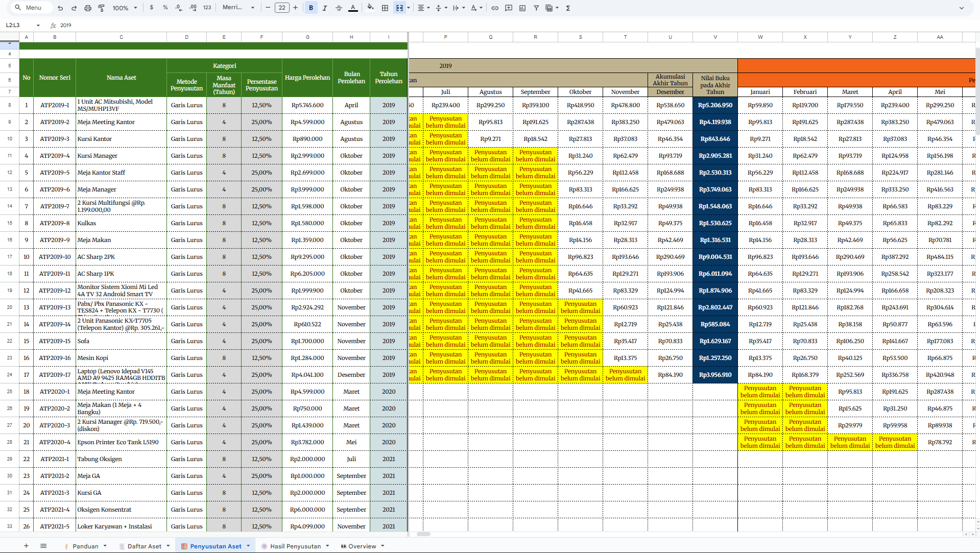Open the zoom 100% dropdown
Image resolution: width=980 pixels, height=553 pixels.
point(125,8)
